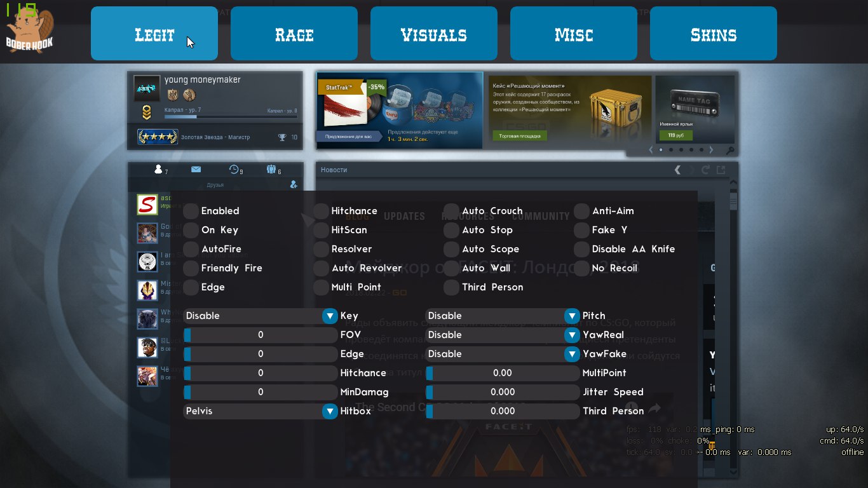Go back in the Новости panel
The image size is (868, 488).
(x=677, y=170)
